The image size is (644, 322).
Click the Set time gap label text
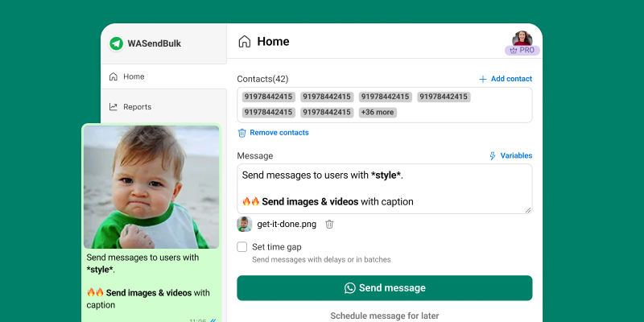[x=277, y=247]
